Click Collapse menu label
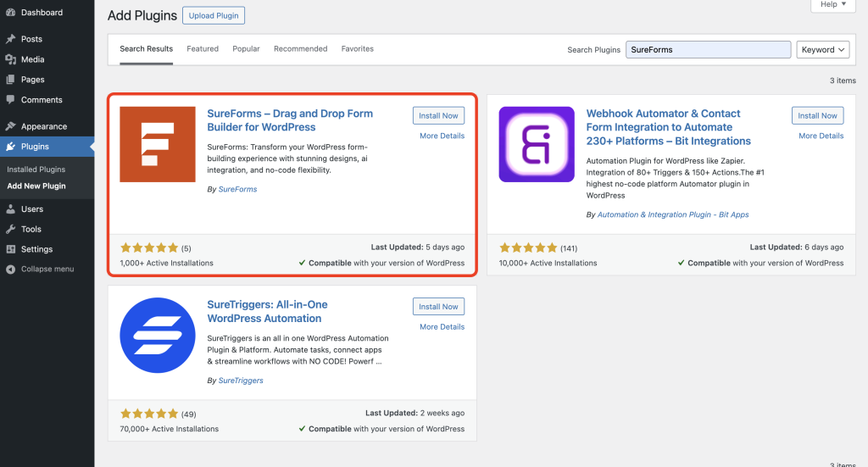This screenshot has height=467, width=868. (x=47, y=269)
